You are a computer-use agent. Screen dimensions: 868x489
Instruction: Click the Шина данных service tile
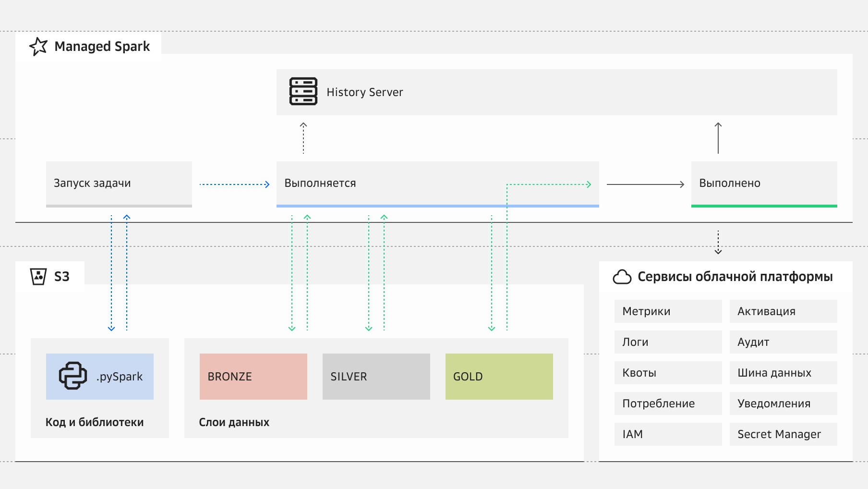point(783,373)
